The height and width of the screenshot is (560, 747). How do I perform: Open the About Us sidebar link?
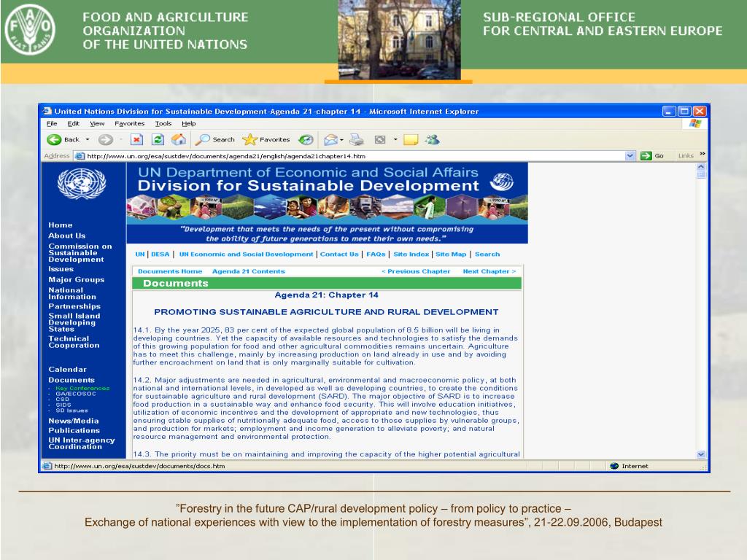tap(67, 236)
